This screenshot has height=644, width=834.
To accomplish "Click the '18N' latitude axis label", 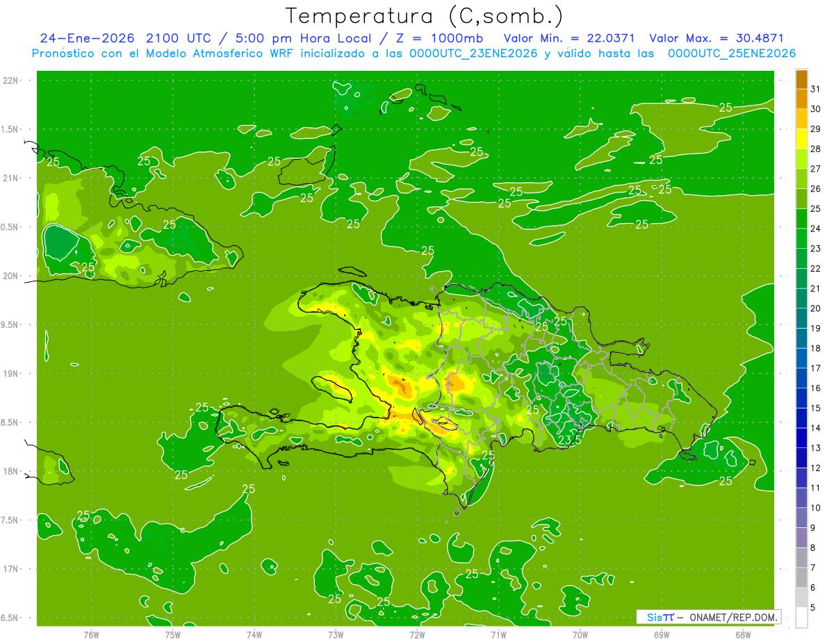I will point(10,471).
